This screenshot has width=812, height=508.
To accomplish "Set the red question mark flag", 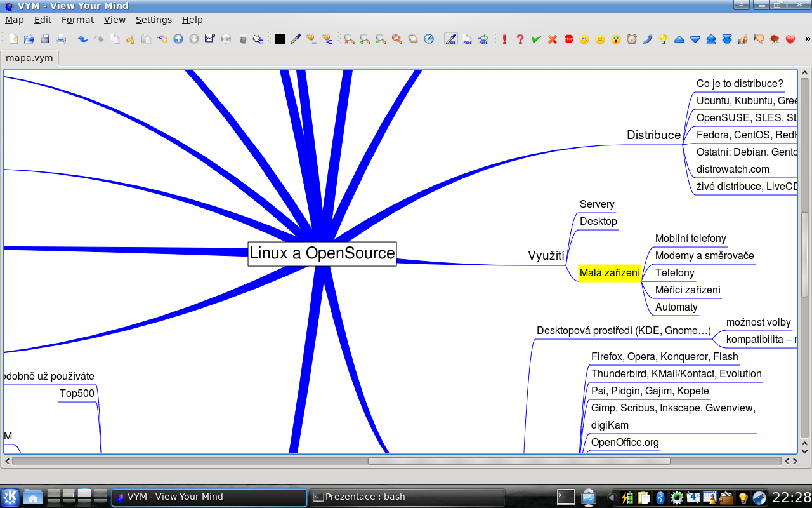I will (x=521, y=39).
